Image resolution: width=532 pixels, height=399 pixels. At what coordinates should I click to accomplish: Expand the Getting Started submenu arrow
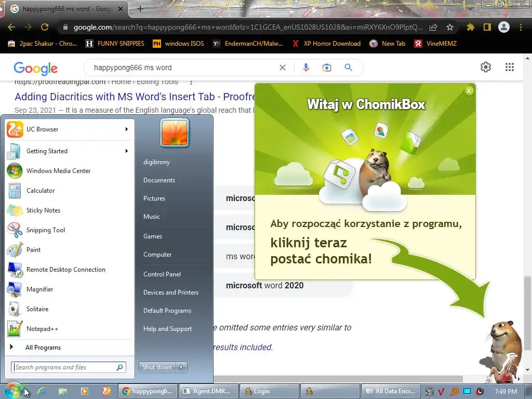point(127,151)
